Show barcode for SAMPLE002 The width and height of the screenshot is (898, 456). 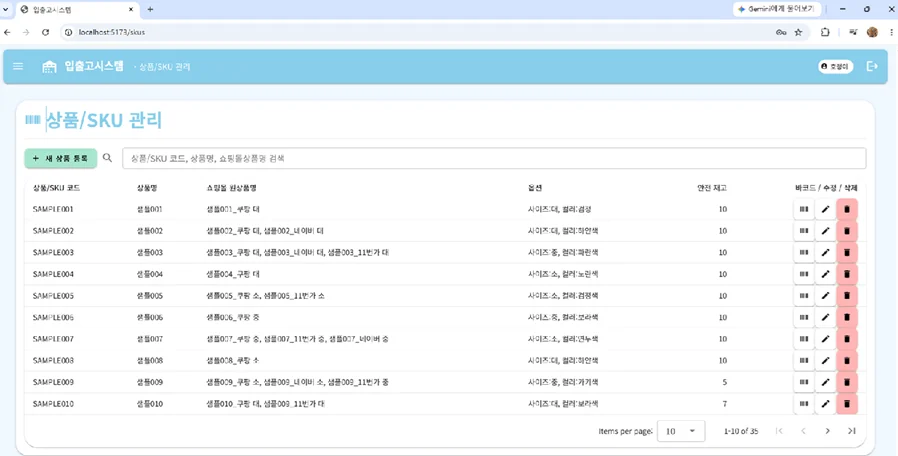point(804,231)
